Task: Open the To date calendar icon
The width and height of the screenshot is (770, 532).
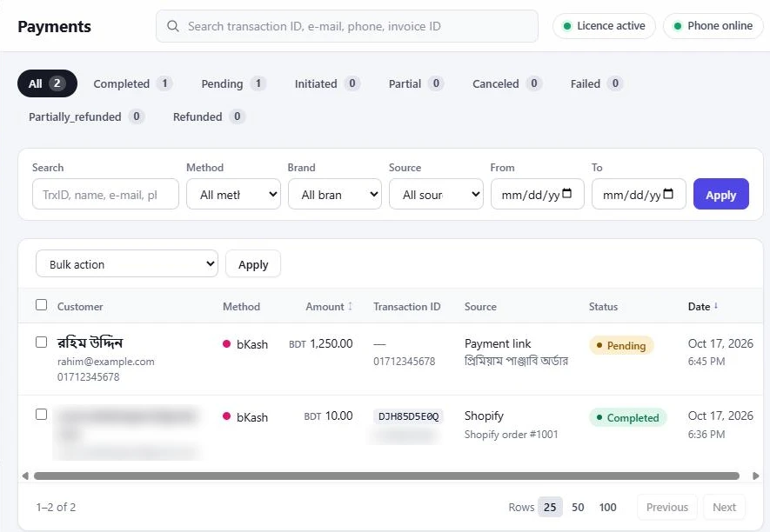Action: tap(668, 194)
